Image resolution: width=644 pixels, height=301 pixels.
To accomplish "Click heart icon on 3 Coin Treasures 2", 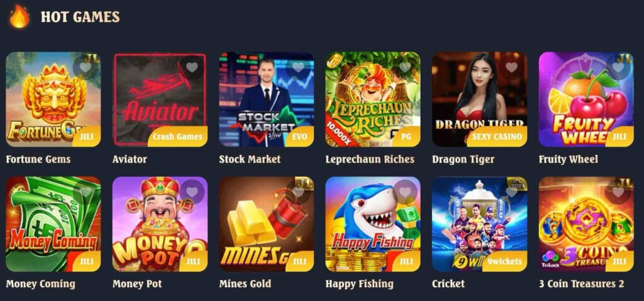I will [x=618, y=192].
